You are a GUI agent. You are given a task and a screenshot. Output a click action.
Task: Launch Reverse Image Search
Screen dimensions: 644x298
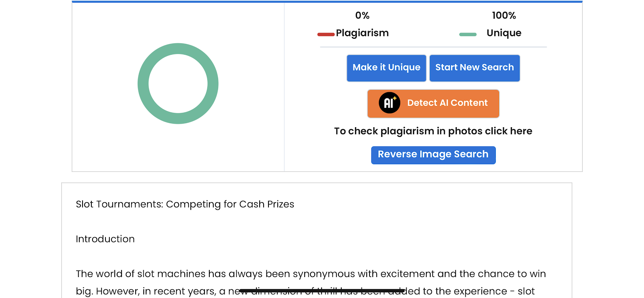coord(433,155)
